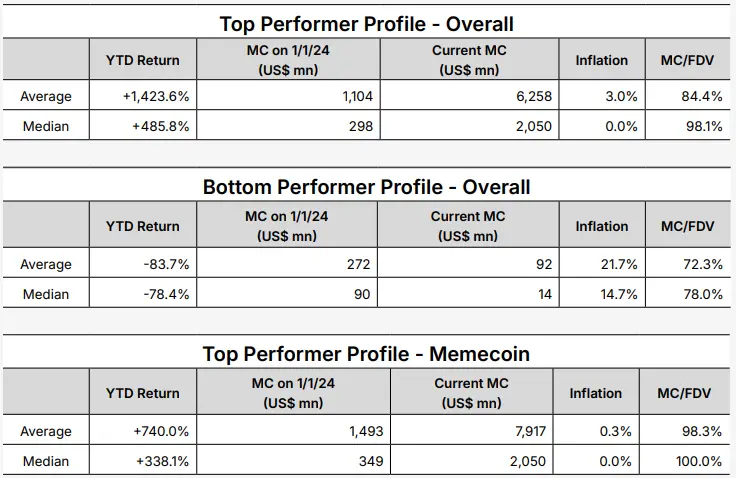Select the 98.3% MC/FDV value
The image size is (736, 478).
(x=701, y=432)
